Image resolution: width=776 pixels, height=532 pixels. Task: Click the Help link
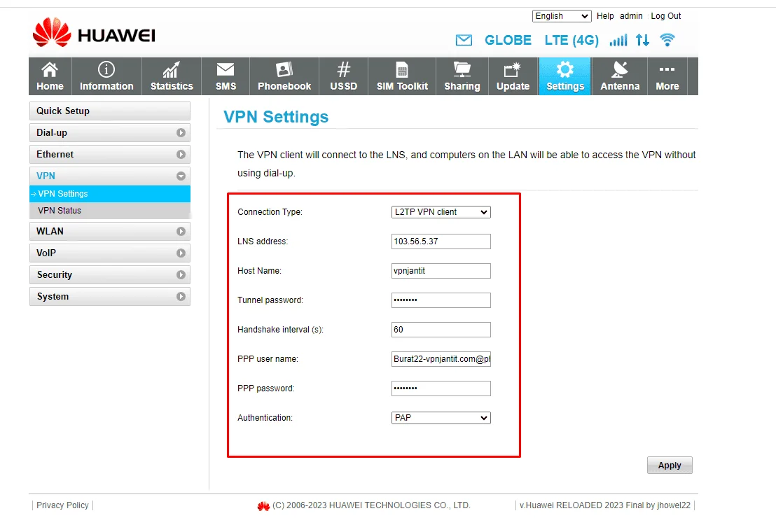[x=605, y=16]
